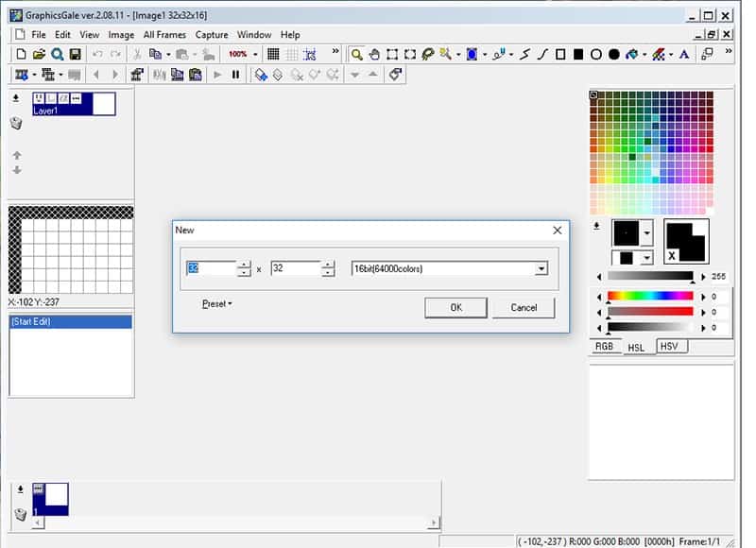Open the Preset dropdown menu
Viewport: 756px width, 548px height.
217,303
